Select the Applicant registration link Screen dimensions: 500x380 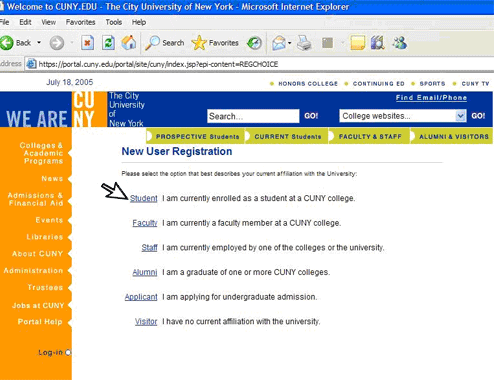141,297
